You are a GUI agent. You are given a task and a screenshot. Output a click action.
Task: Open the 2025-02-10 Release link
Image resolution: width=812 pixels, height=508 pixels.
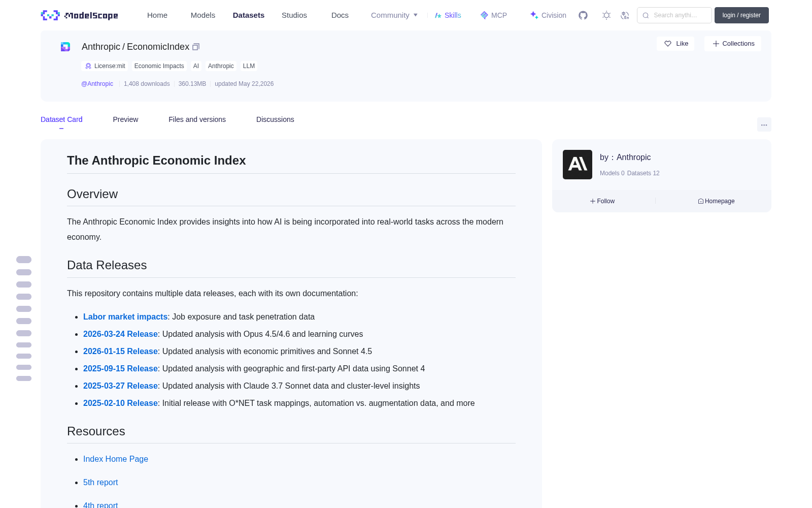click(120, 403)
